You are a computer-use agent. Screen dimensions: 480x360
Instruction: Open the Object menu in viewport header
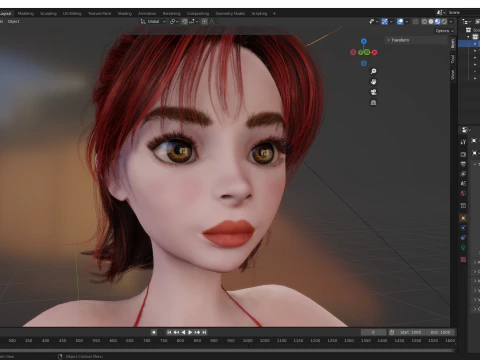click(14, 22)
